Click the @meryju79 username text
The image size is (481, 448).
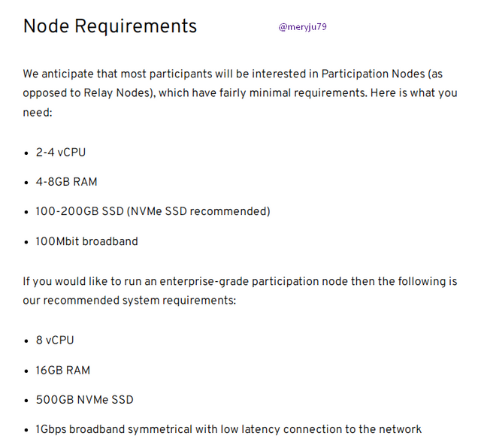tap(302, 27)
